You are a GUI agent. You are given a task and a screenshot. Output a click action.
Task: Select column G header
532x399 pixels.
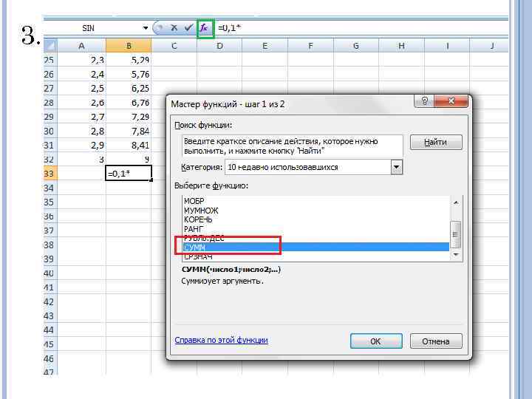tap(356, 46)
